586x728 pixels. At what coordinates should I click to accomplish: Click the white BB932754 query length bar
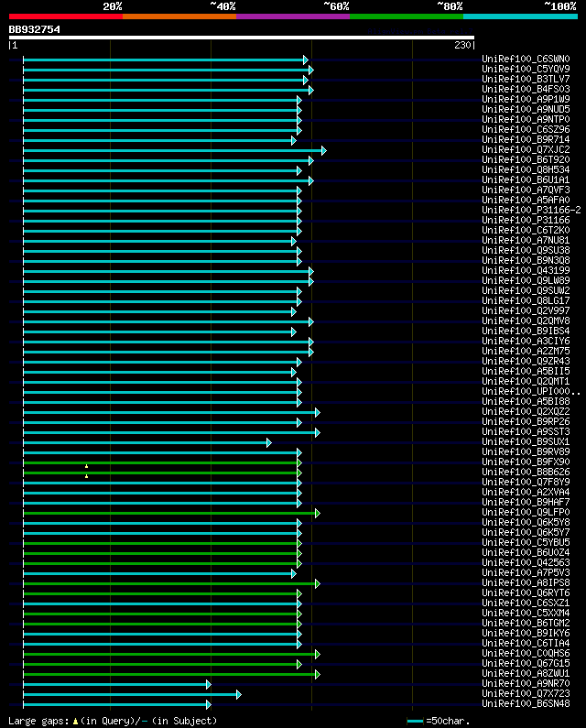(x=242, y=38)
